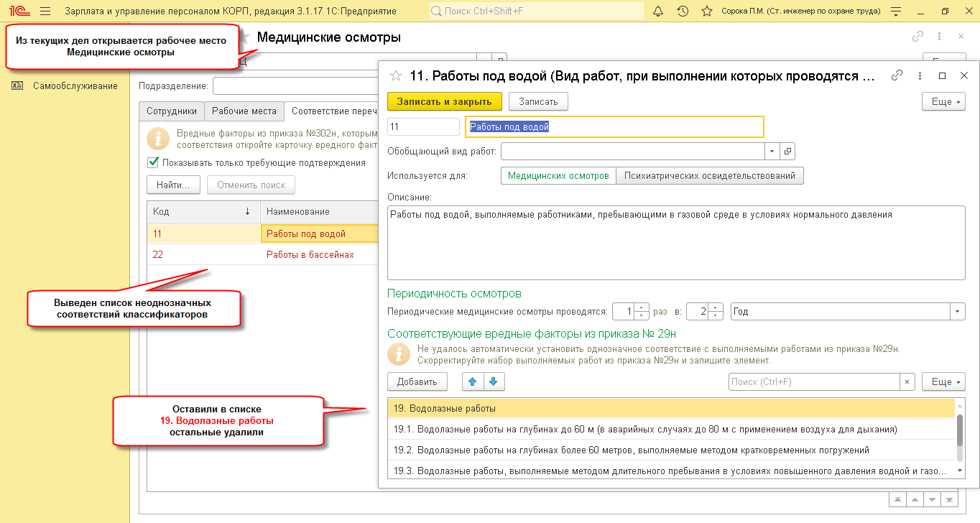Viewport: 980px width, 523px height.
Task: Sort the table by Код column
Action: coord(203,211)
